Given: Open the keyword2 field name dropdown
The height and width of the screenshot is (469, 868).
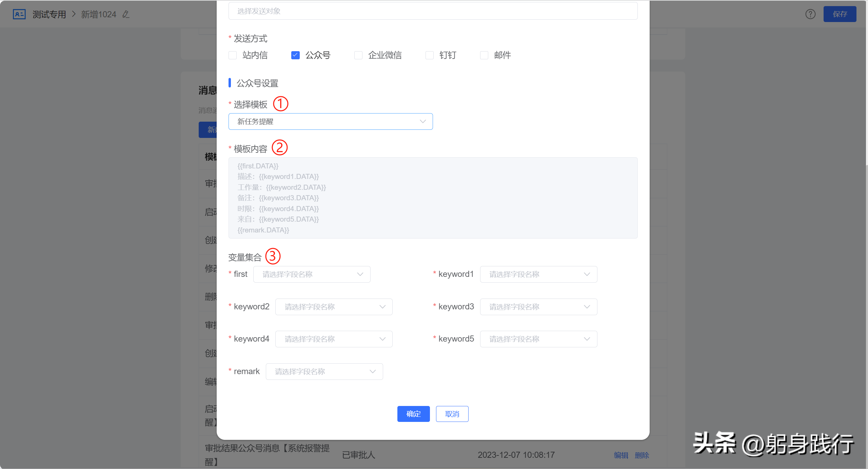Looking at the screenshot, I should click(x=334, y=307).
